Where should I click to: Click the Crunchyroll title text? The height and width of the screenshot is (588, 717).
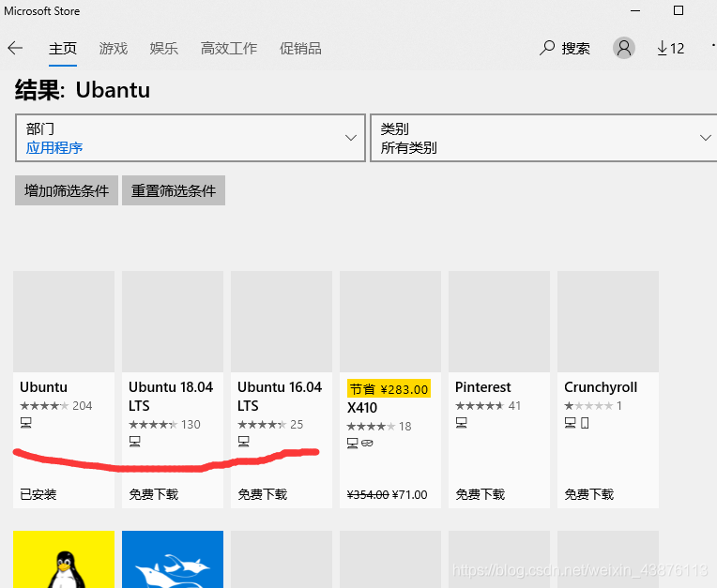pos(601,387)
